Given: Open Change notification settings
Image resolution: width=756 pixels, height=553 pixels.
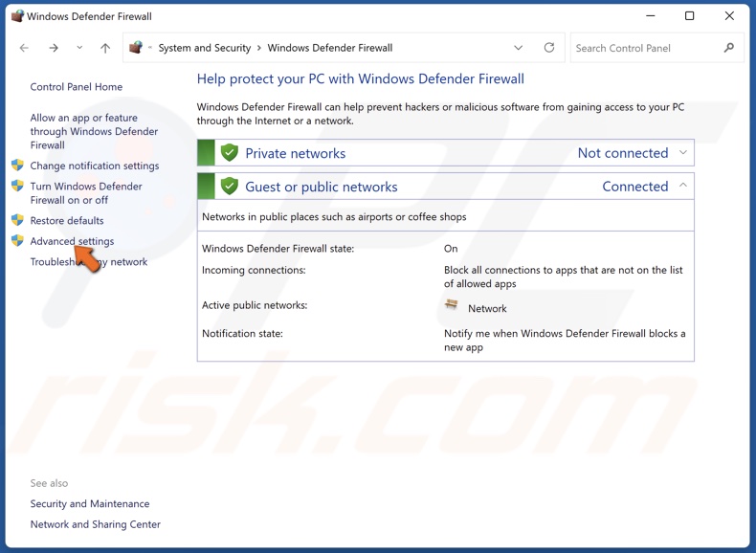Looking at the screenshot, I should point(94,166).
